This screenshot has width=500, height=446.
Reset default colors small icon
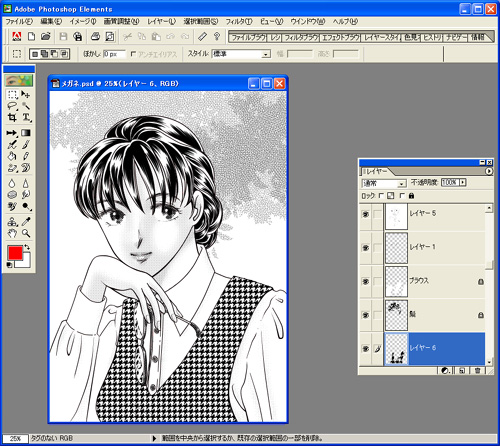click(9, 265)
